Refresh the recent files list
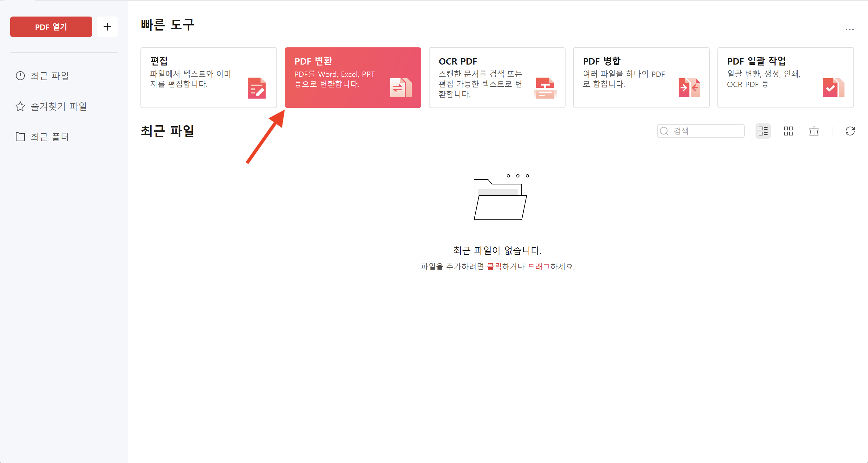 [x=850, y=131]
